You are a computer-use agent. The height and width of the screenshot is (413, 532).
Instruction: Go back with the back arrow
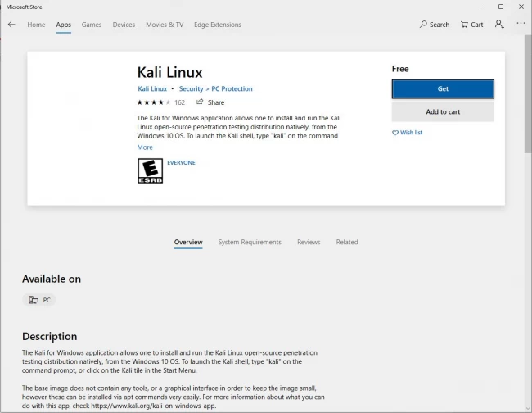(x=11, y=25)
